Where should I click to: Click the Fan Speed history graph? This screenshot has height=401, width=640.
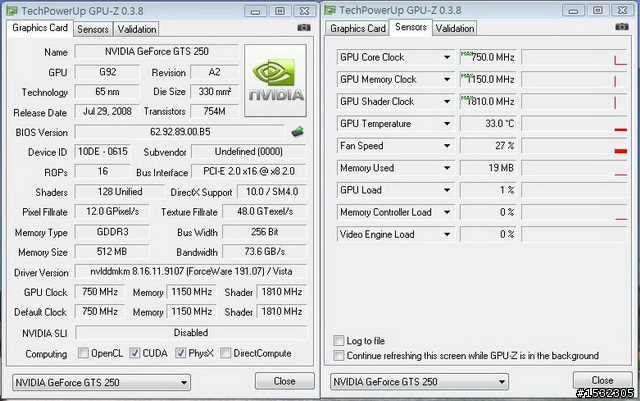coord(574,145)
